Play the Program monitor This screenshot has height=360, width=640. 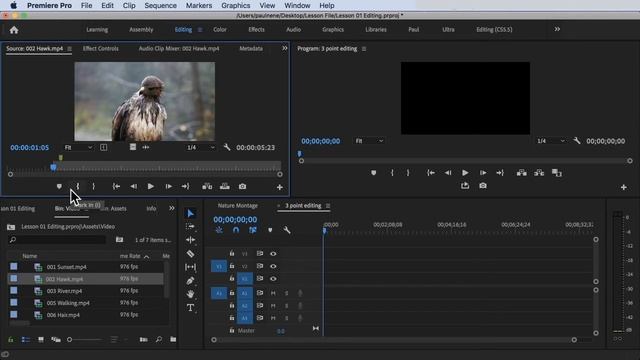tap(465, 173)
